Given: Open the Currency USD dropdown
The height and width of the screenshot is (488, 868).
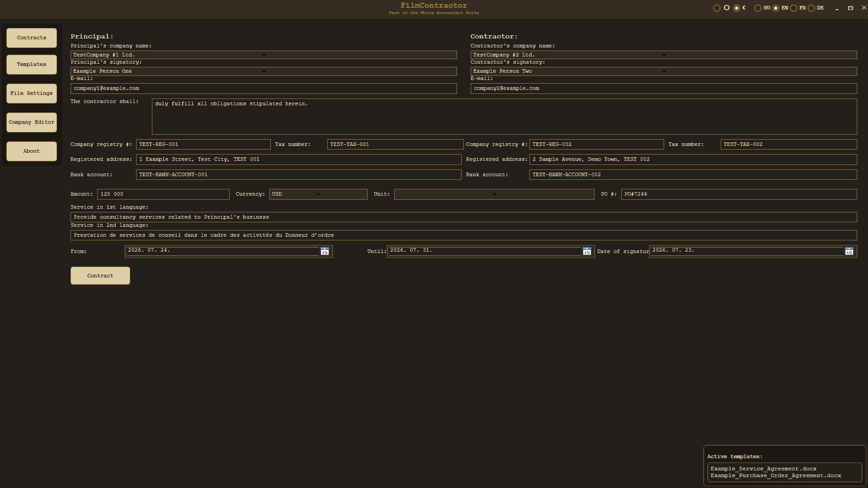Looking at the screenshot, I should [x=318, y=194].
